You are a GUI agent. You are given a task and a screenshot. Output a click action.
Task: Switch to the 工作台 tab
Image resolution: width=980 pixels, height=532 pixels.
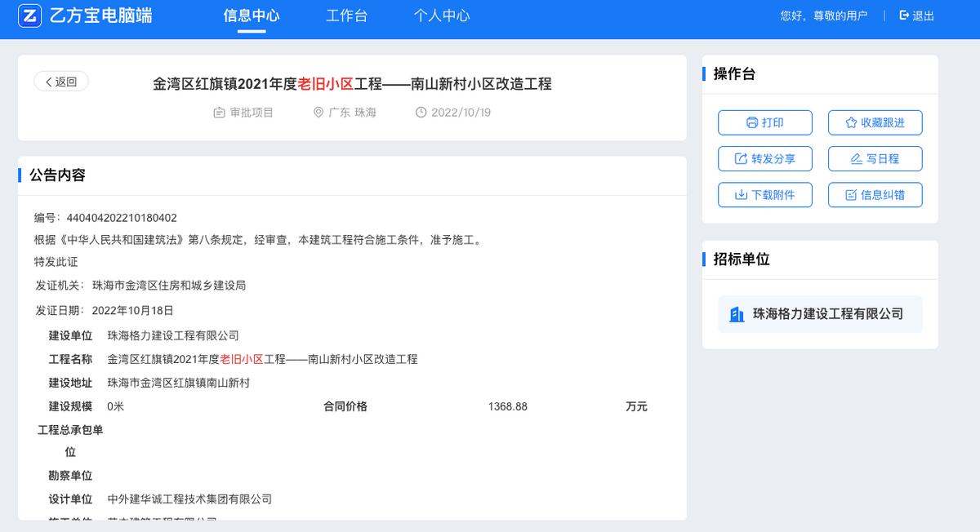click(346, 16)
